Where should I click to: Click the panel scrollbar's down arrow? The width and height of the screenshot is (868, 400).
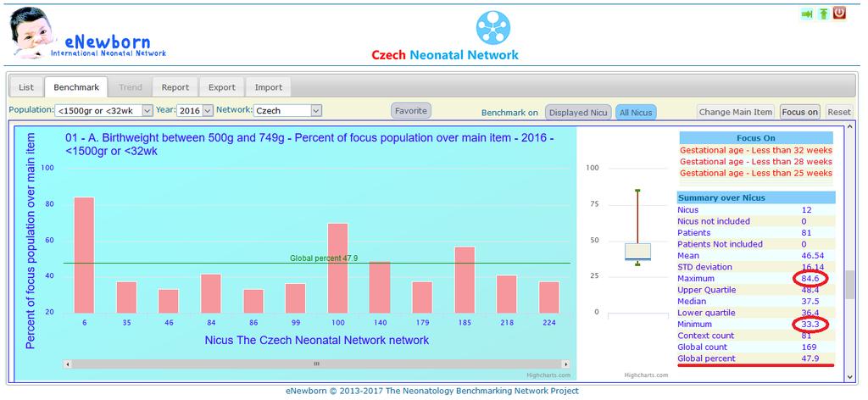point(850,377)
